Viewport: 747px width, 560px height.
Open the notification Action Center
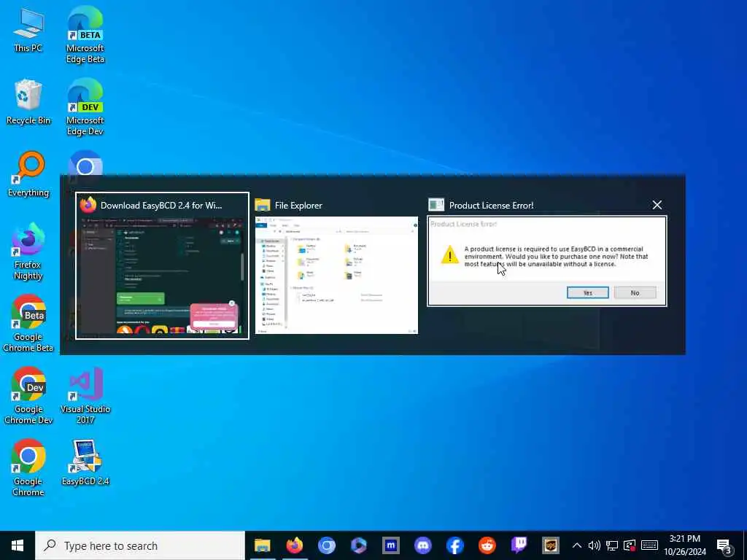[x=724, y=545]
